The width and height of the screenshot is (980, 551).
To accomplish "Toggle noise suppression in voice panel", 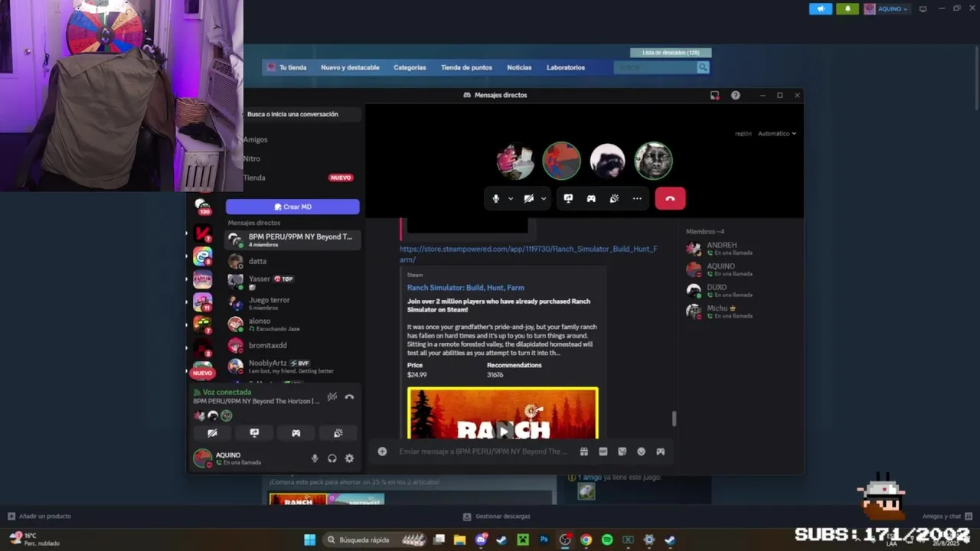I will point(332,396).
